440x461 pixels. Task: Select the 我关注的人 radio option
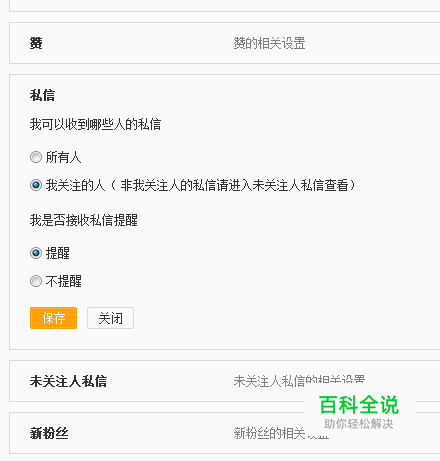[36, 185]
